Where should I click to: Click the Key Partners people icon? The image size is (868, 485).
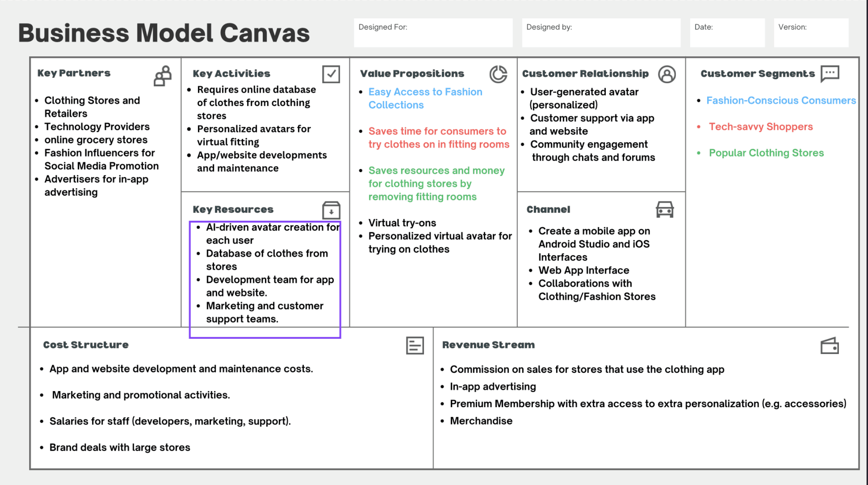pyautogui.click(x=163, y=76)
